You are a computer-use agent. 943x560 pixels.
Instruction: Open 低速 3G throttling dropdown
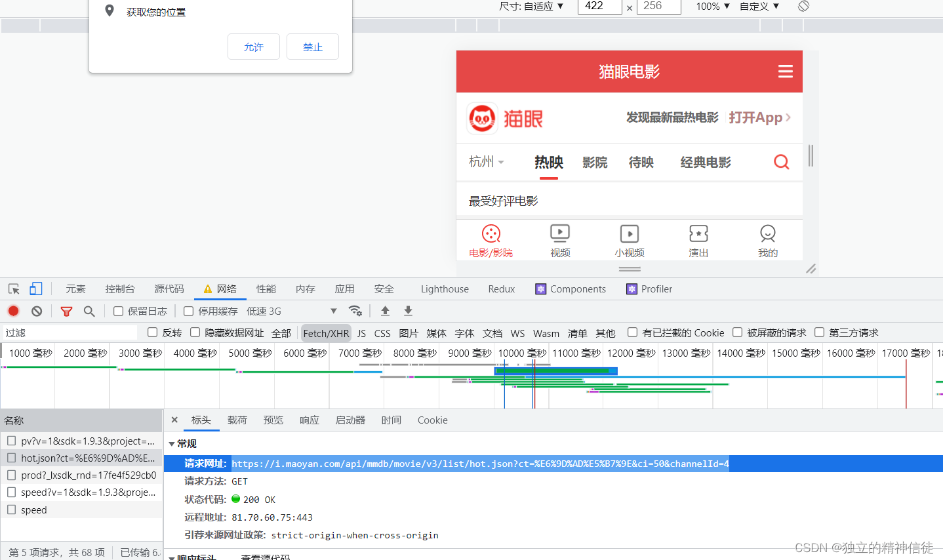click(x=292, y=311)
